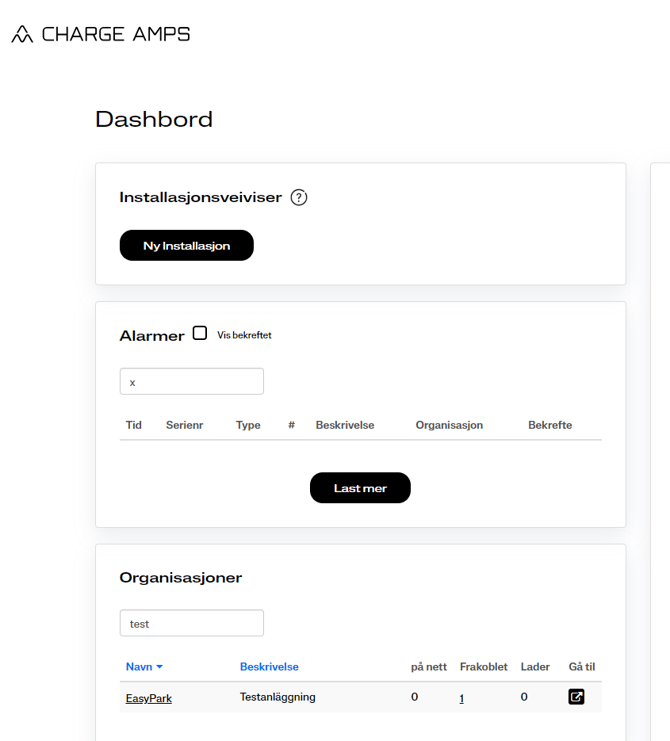Click the Charge Amps logo

coord(100,34)
